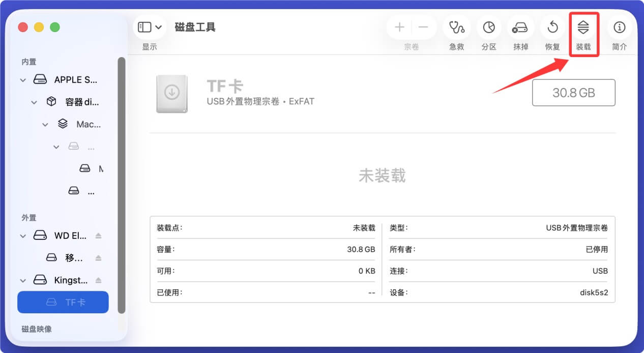Collapse the APPLE SSD device tree
Image resolution: width=644 pixels, height=353 pixels.
(x=23, y=79)
